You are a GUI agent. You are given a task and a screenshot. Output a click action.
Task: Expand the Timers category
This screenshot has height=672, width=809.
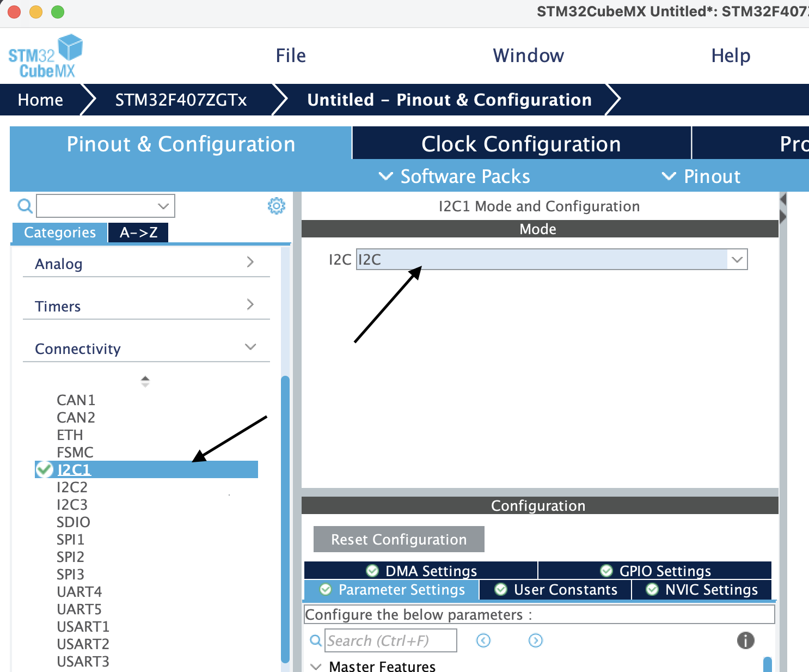pos(250,305)
